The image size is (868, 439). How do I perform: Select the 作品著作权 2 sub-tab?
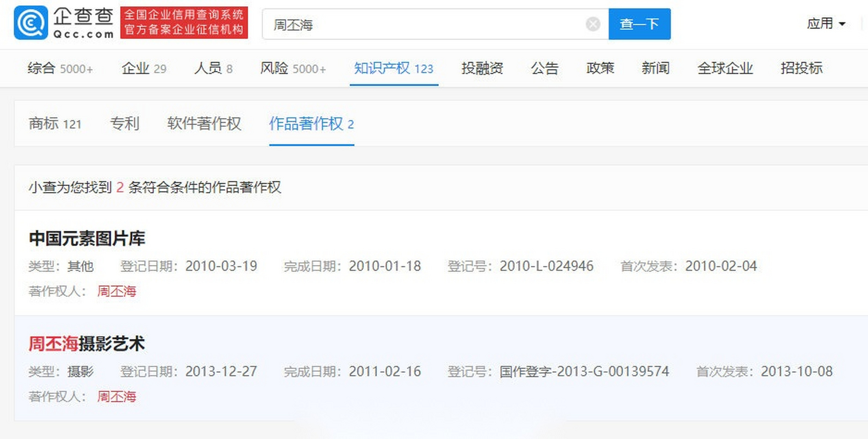coord(311,123)
